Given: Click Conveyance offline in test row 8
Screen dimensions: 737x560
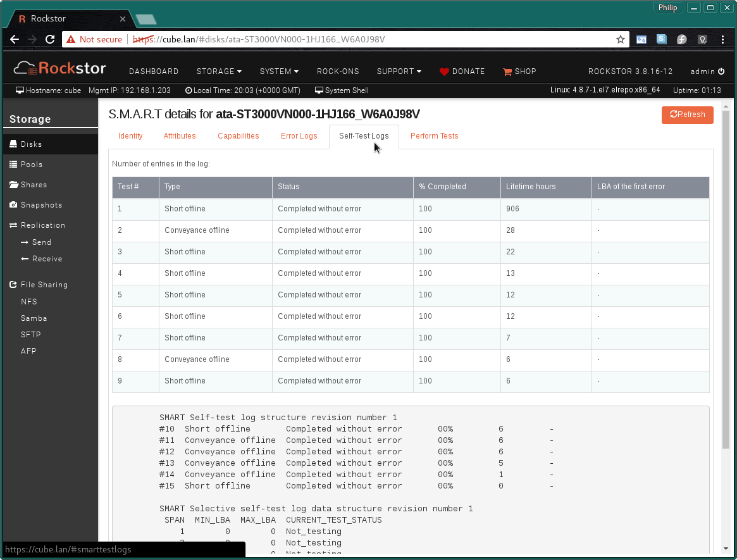Looking at the screenshot, I should [197, 359].
